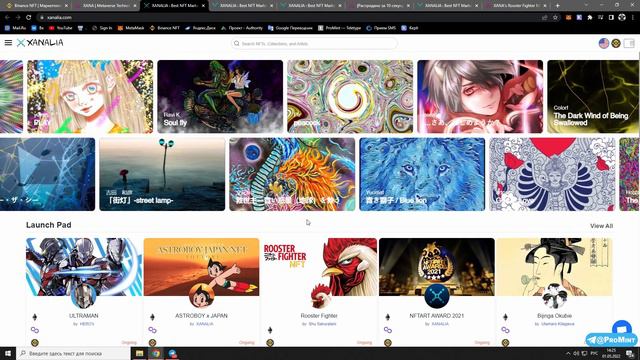
Task: Click the X logo avatar on the NFTART AWARD card
Action: [x=437, y=296]
